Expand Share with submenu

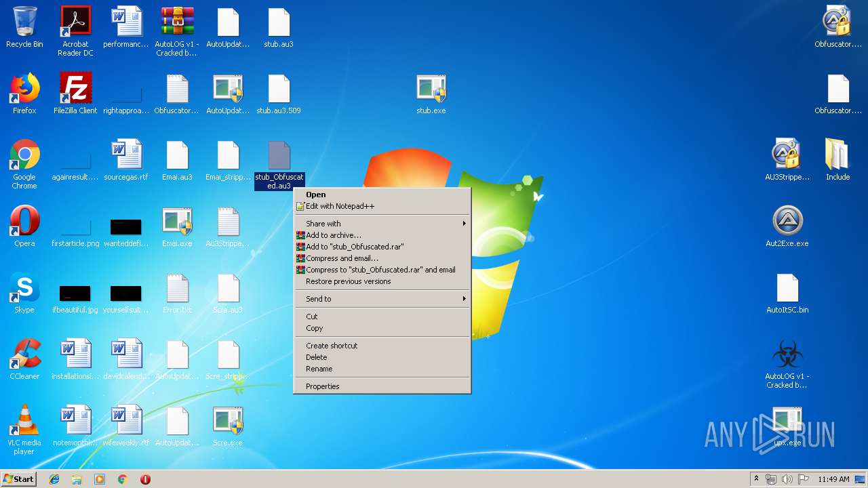point(382,224)
